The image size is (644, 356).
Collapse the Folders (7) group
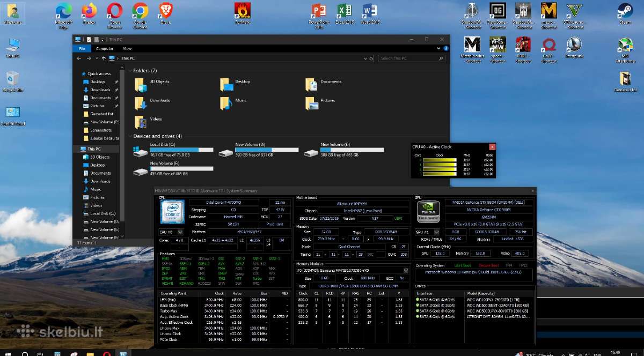pos(130,71)
